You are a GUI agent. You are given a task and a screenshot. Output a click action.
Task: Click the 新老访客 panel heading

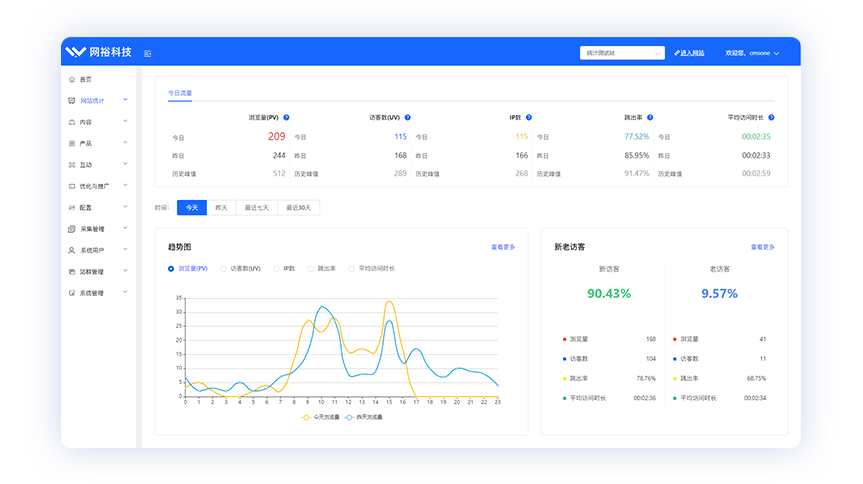(x=570, y=247)
